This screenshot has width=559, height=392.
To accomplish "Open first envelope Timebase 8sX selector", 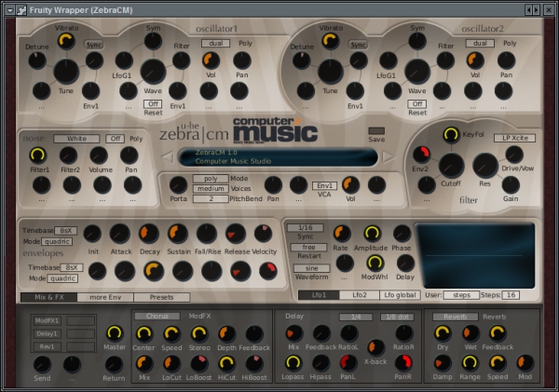I will point(66,231).
